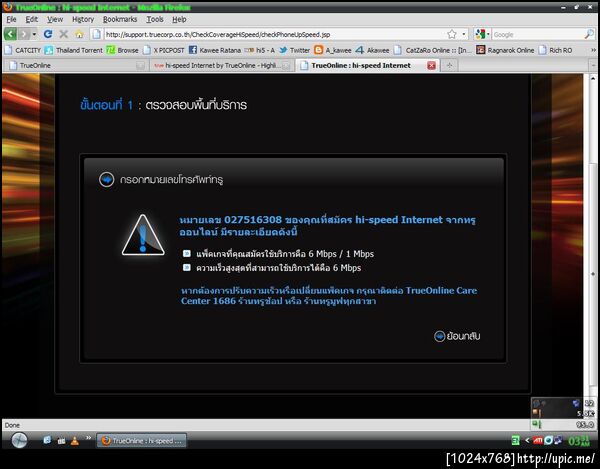This screenshot has height=469, width=600.
Task: Click the ย้อนกลับ back button
Action: (457, 336)
